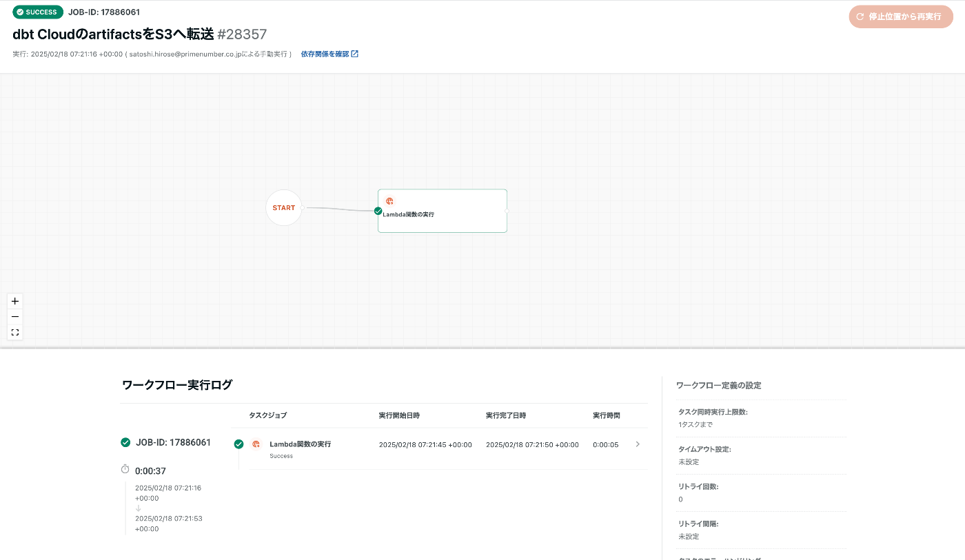Image resolution: width=965 pixels, height=560 pixels.
Task: Click the タスクジョブ column header
Action: point(268,415)
